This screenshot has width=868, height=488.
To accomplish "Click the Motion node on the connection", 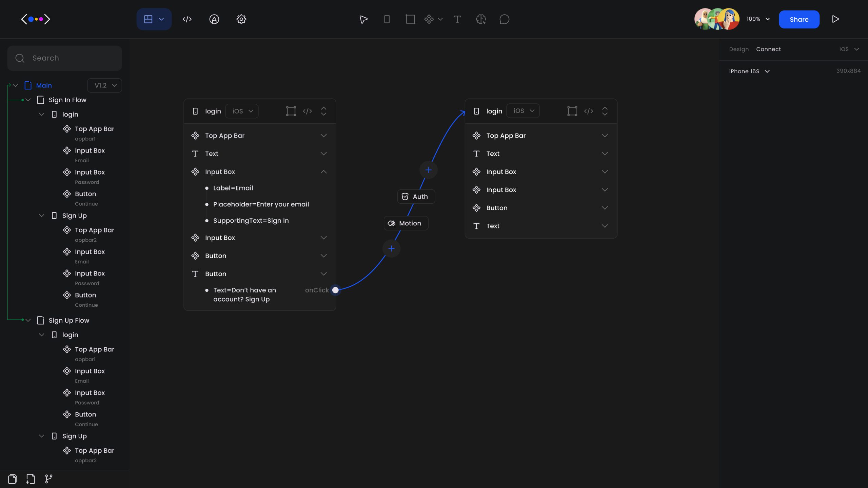I will pyautogui.click(x=406, y=223).
